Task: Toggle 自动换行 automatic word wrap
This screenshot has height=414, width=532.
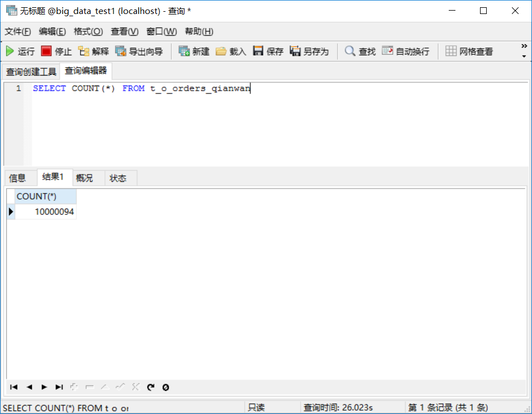Action: point(405,50)
